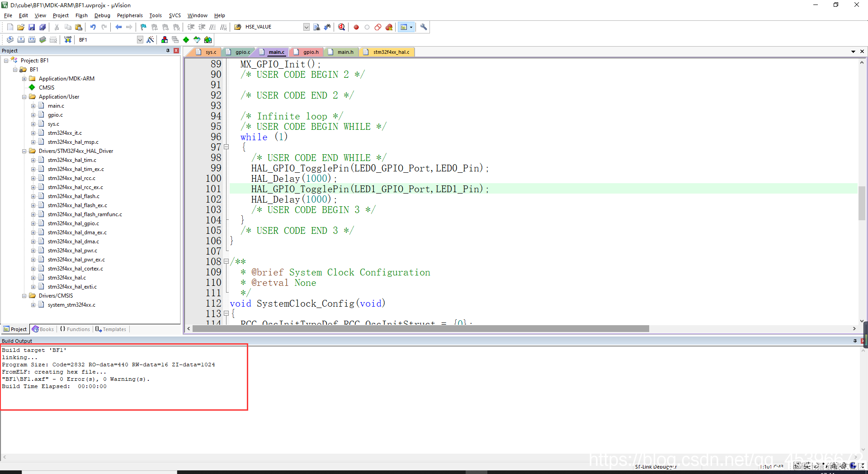Save all files icon
The height and width of the screenshot is (474, 868).
[42, 27]
